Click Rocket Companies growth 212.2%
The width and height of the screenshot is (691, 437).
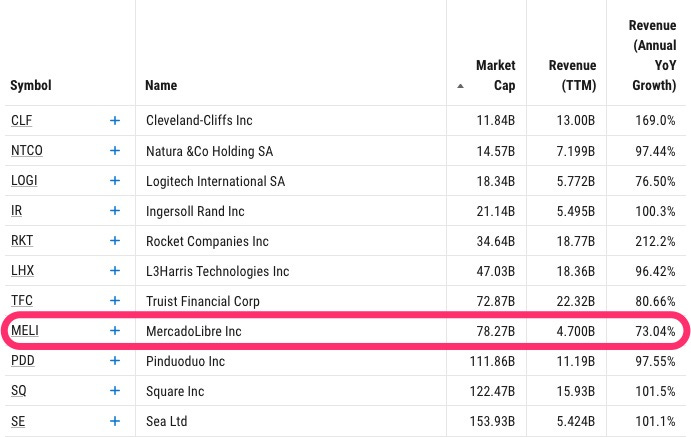[x=655, y=241]
